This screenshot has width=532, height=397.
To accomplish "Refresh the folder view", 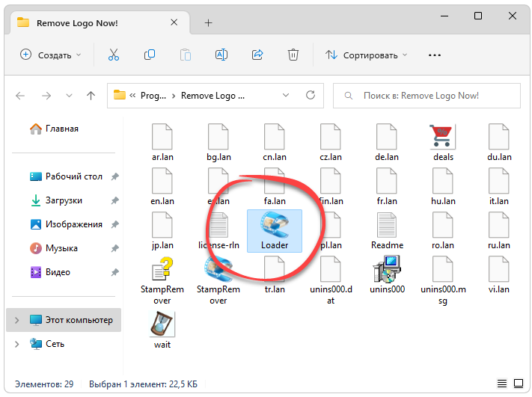I will [311, 95].
